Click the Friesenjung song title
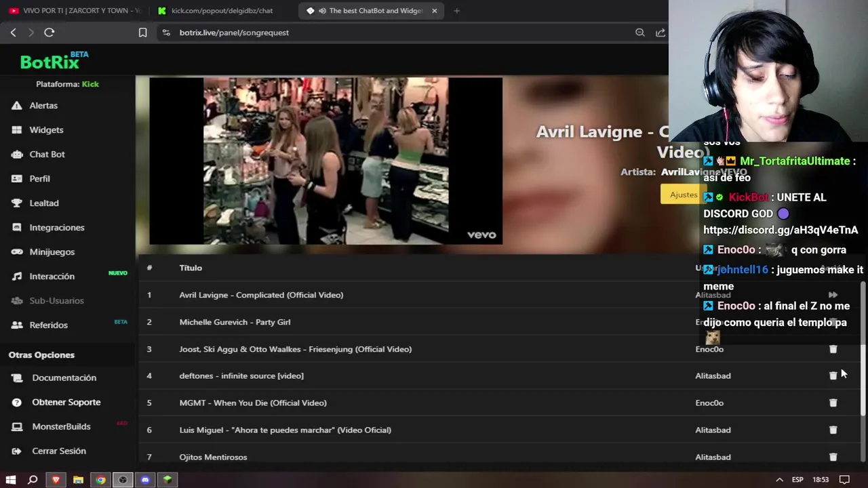Screen dimensions: 868x488 click(x=295, y=349)
